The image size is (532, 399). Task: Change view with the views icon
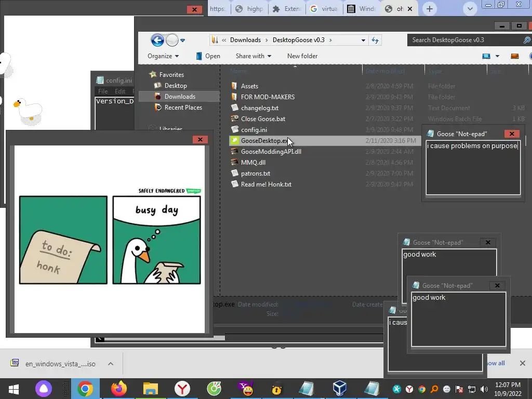point(486,56)
